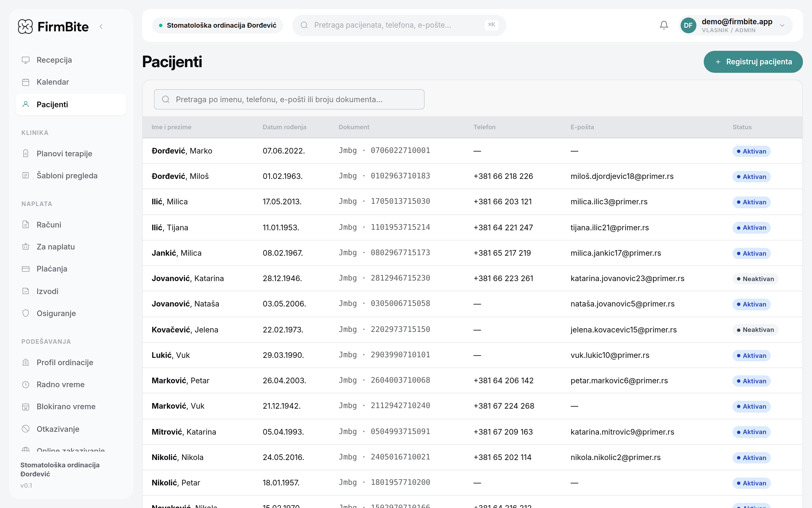Viewport: 812px width, 508px height.
Task: Click the E-pošta column header
Action: point(582,127)
